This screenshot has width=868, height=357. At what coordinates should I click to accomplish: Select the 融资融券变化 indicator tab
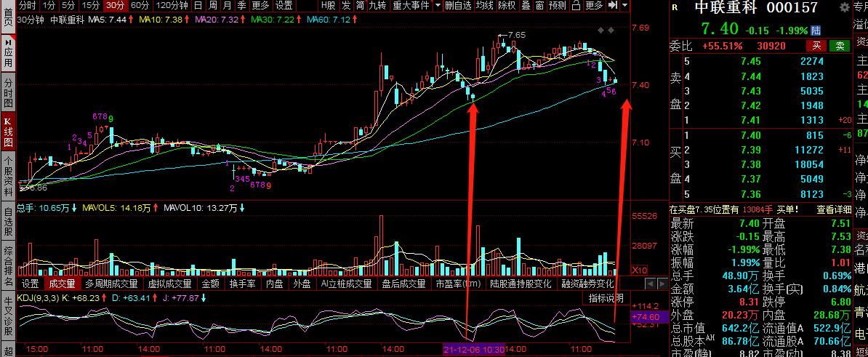pos(588,284)
